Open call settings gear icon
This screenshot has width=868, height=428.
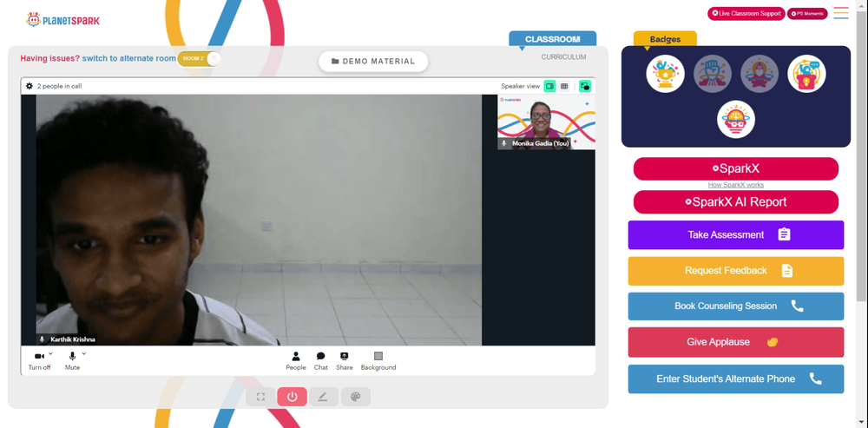[x=30, y=86]
